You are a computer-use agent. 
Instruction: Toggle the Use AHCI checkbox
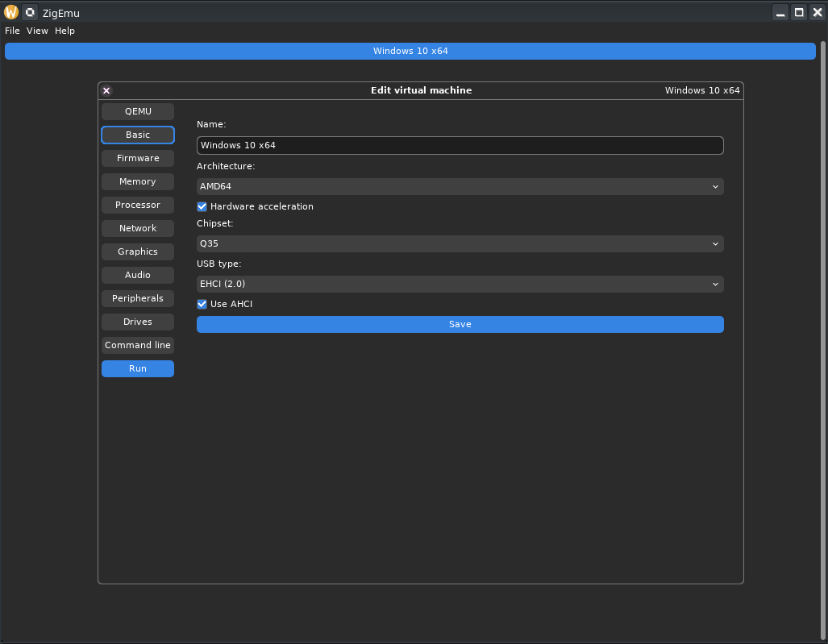click(x=202, y=304)
